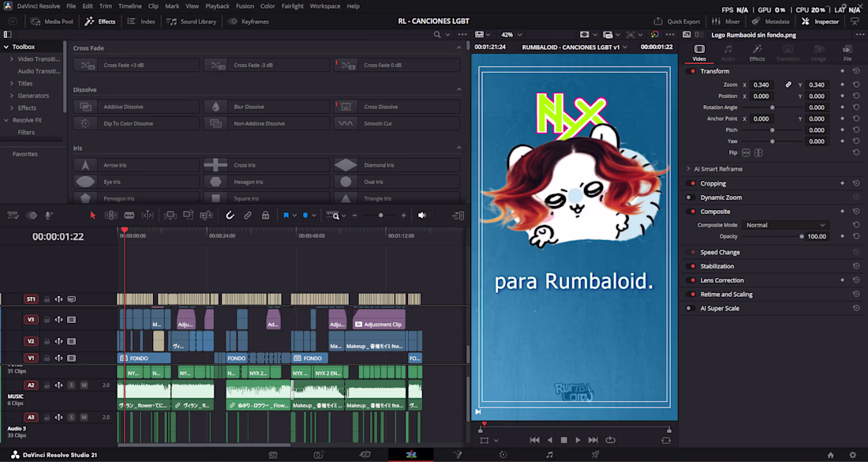
Task: Switch to Inspector File tab
Action: (x=847, y=53)
